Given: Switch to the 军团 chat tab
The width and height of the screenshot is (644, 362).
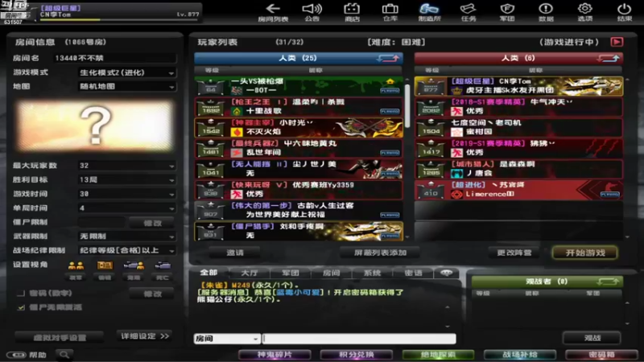Looking at the screenshot, I should [x=291, y=273].
